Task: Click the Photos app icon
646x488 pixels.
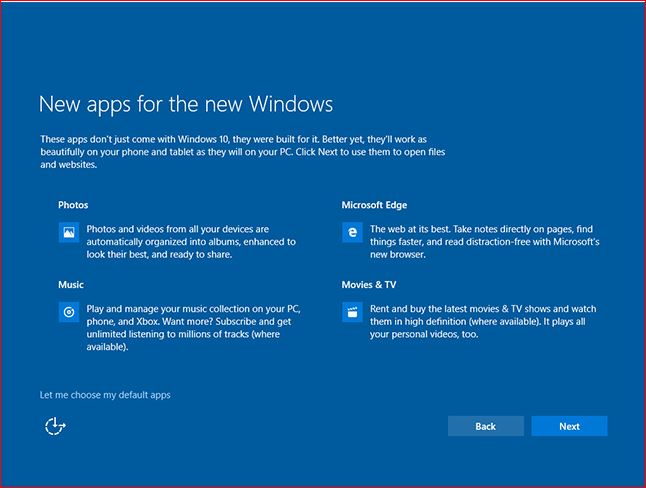Action: (69, 232)
